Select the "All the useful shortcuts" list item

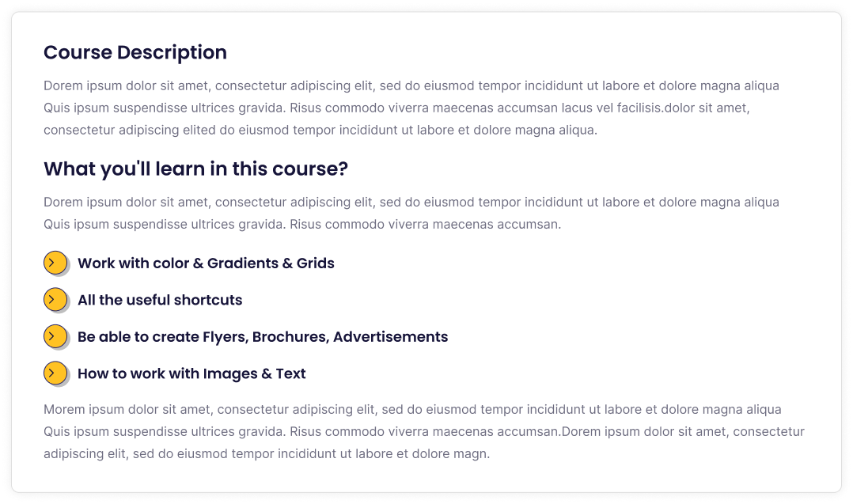pyautogui.click(x=160, y=300)
